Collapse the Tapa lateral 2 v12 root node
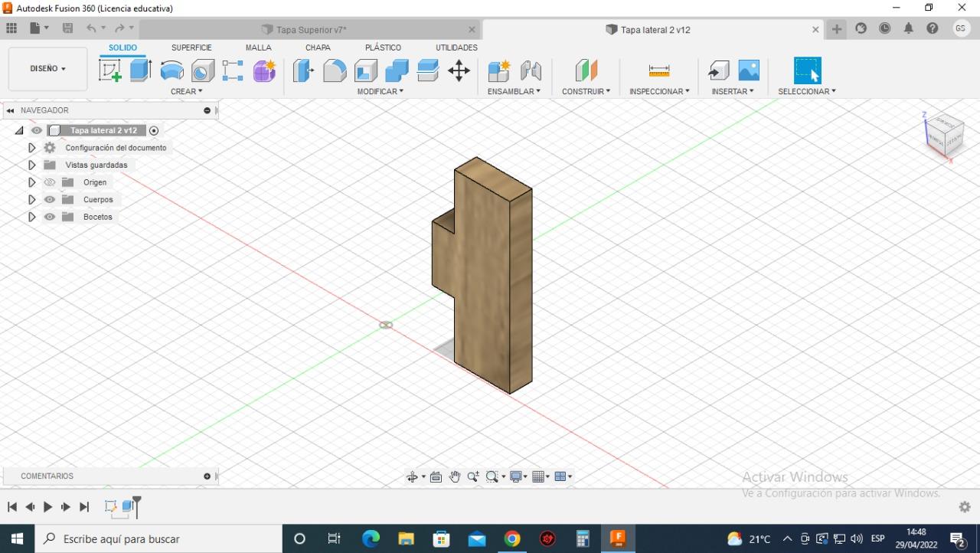The width and height of the screenshot is (980, 553). [x=19, y=131]
